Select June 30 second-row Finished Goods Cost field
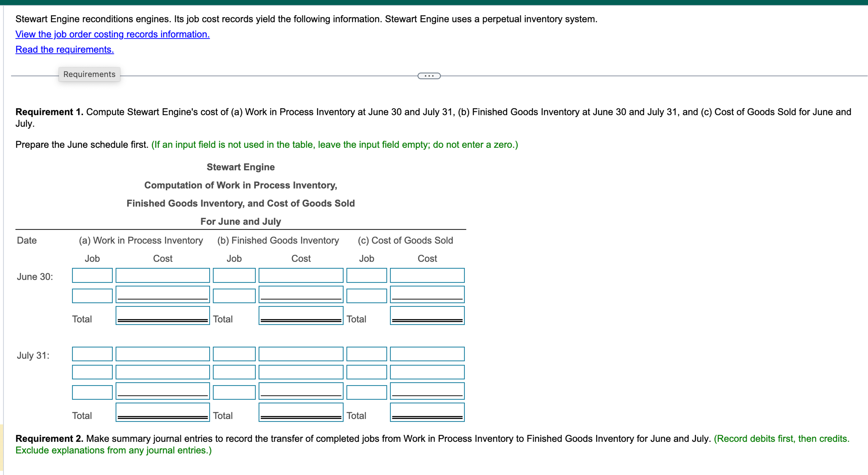The height and width of the screenshot is (475, 868). 301,294
